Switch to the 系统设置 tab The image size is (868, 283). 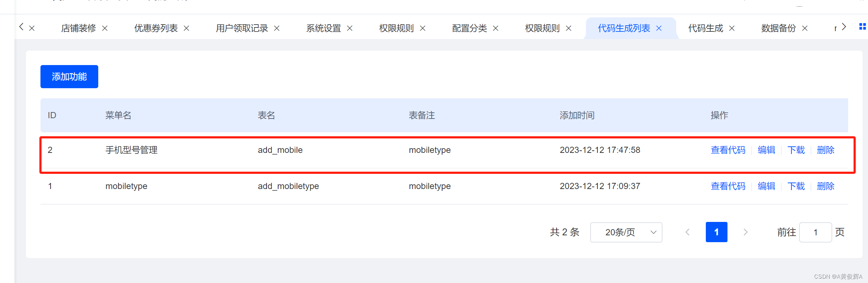point(324,28)
